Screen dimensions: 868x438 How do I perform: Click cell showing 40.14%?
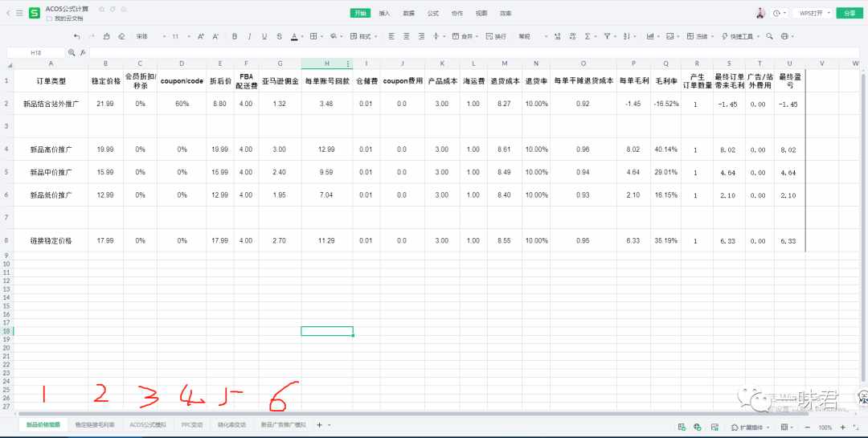click(666, 149)
